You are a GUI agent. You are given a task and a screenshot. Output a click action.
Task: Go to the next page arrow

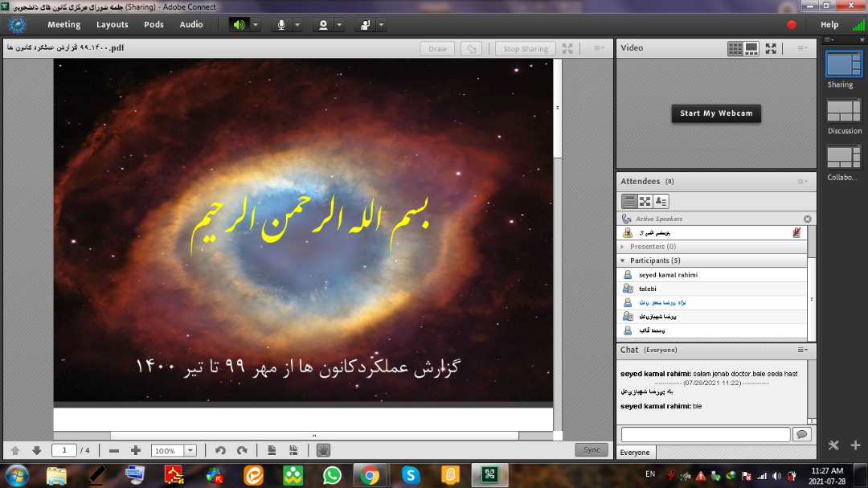[x=36, y=451]
